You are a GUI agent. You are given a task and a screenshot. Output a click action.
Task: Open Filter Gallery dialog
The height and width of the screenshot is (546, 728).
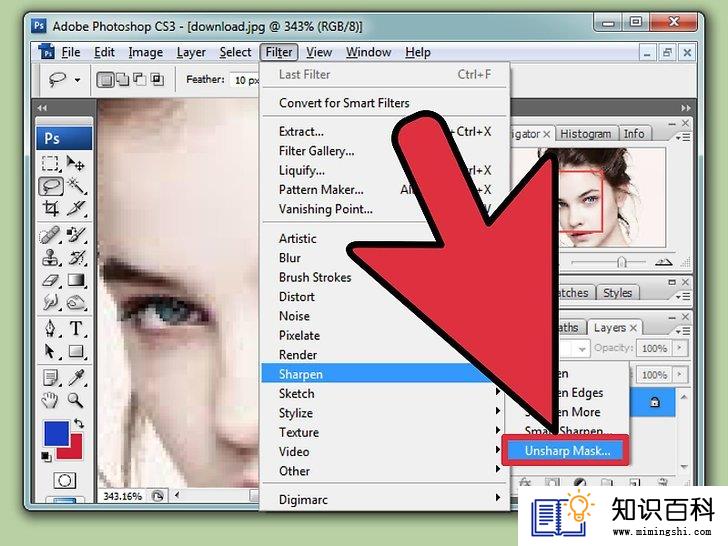316,151
